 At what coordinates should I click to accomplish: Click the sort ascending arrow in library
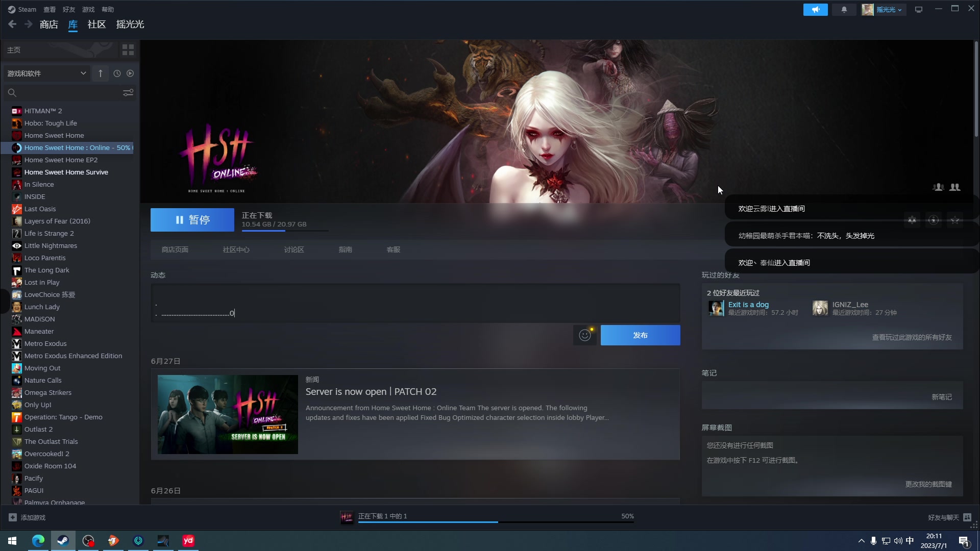pyautogui.click(x=101, y=73)
